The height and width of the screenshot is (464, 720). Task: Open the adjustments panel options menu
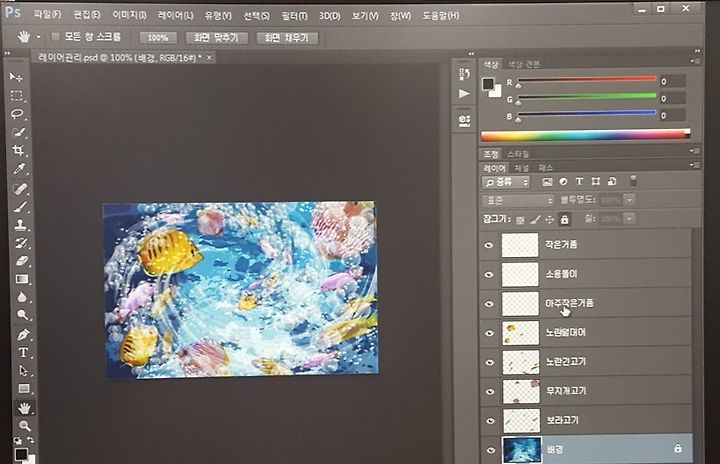coord(695,150)
